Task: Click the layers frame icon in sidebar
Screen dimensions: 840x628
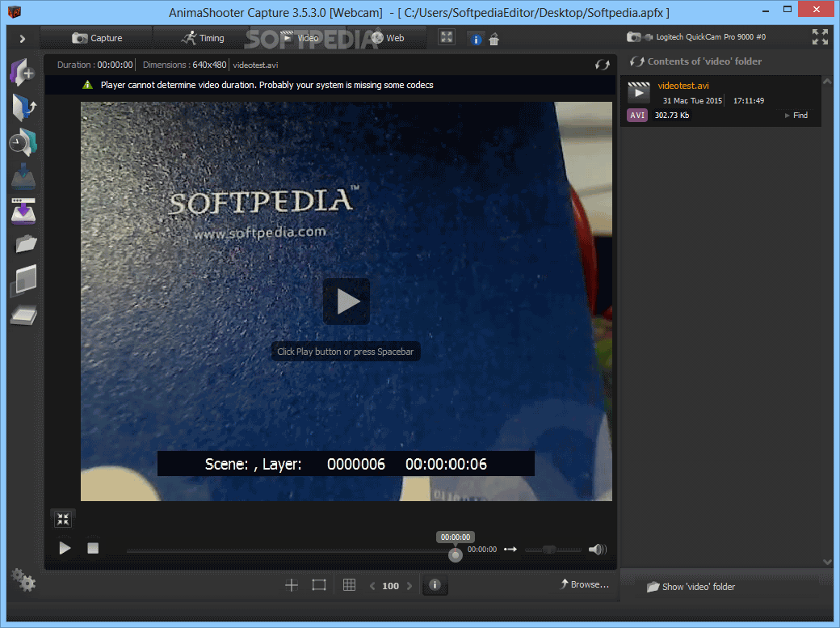Action: (24, 280)
